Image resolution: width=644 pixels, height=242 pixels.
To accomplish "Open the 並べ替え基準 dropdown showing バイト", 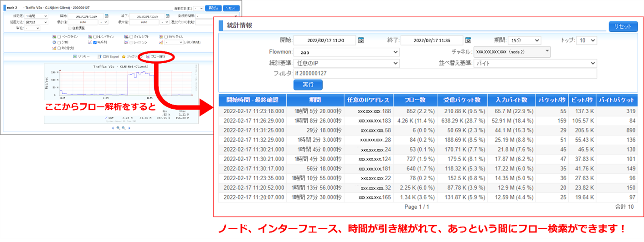I will [536, 63].
